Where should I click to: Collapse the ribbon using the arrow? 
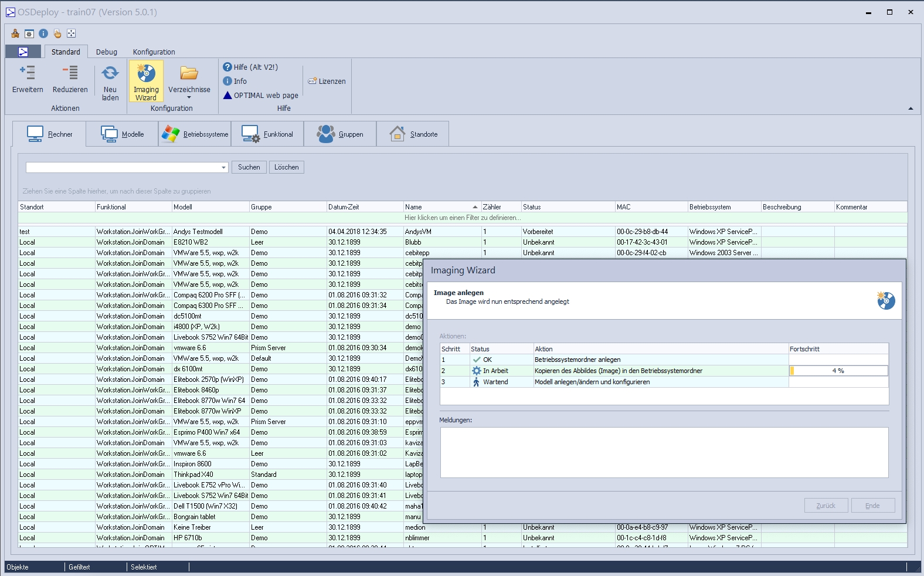(911, 109)
